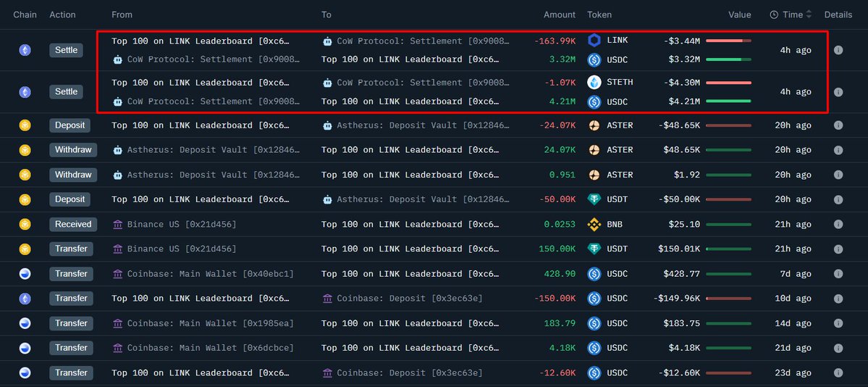Click the green value bar for $4.21M
Image resolution: width=868 pixels, height=387 pixels.
[728, 101]
